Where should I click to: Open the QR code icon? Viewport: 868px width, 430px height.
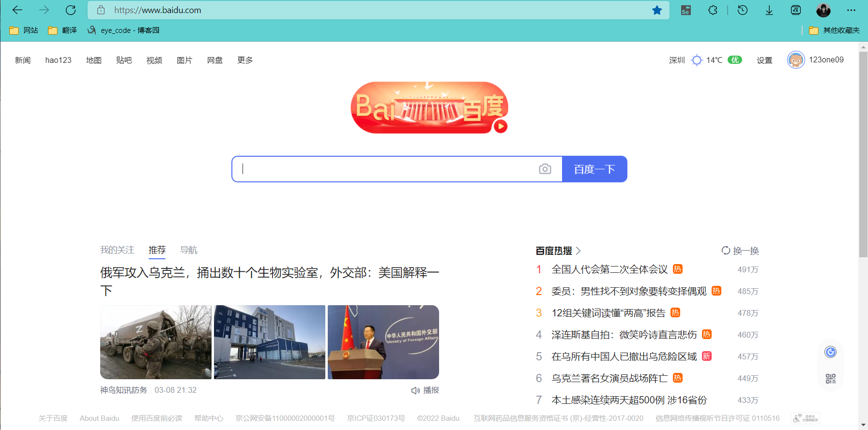(x=831, y=379)
